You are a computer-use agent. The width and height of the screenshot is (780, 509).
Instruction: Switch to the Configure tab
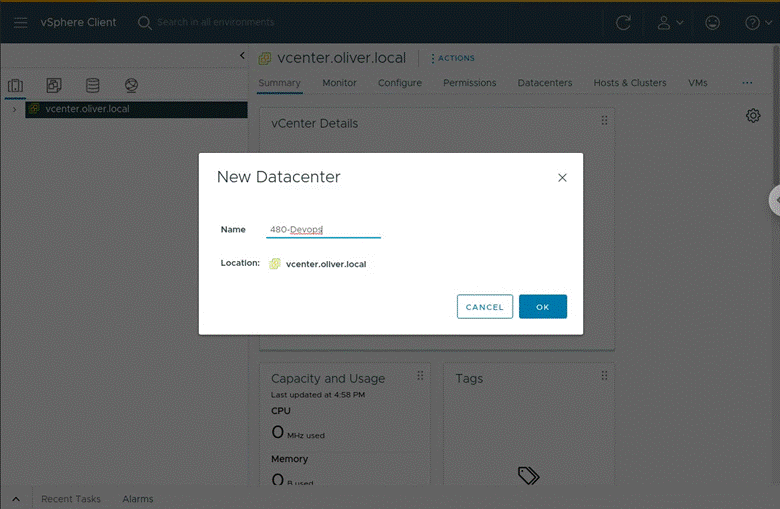399,83
